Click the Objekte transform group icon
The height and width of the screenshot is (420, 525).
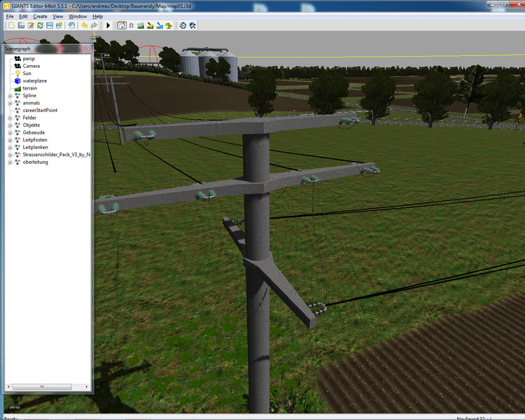17,125
